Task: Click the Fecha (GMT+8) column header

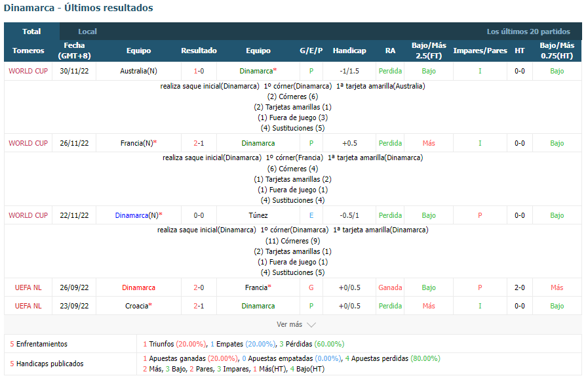Action: tap(74, 51)
